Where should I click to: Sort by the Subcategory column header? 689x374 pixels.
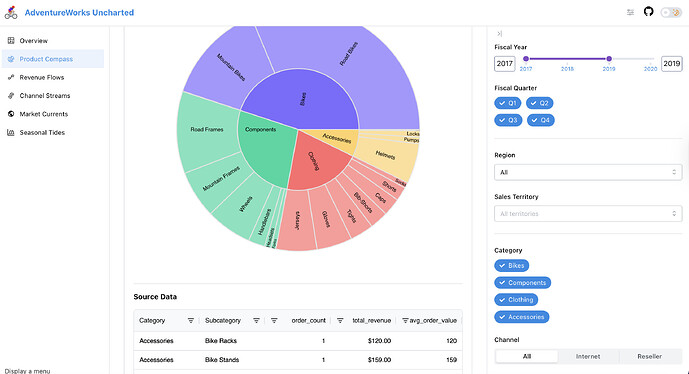tap(223, 321)
